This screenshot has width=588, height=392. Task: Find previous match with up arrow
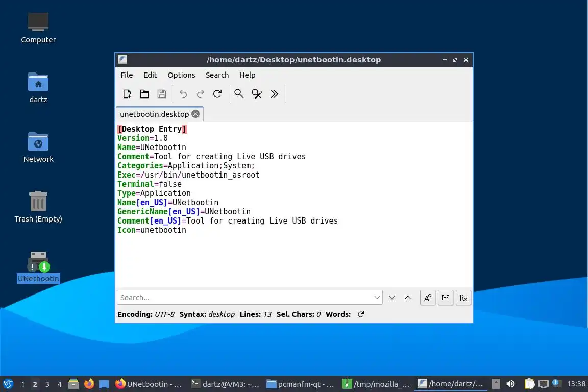[x=408, y=298]
